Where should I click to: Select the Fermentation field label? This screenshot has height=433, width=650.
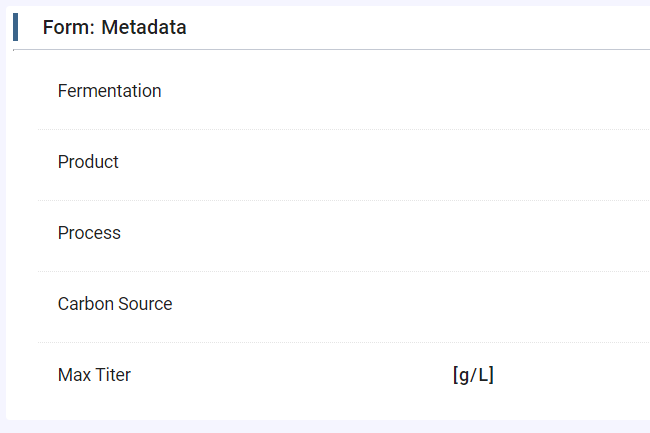click(x=109, y=91)
